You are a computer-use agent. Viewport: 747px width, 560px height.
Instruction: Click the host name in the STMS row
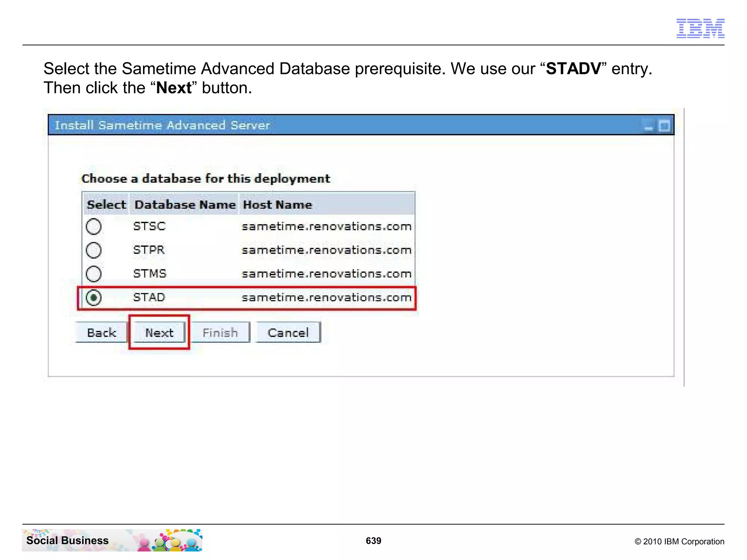click(326, 274)
